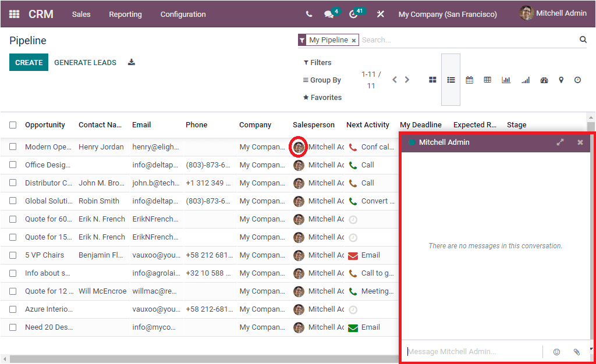Open the Configuration menu

(x=183, y=14)
